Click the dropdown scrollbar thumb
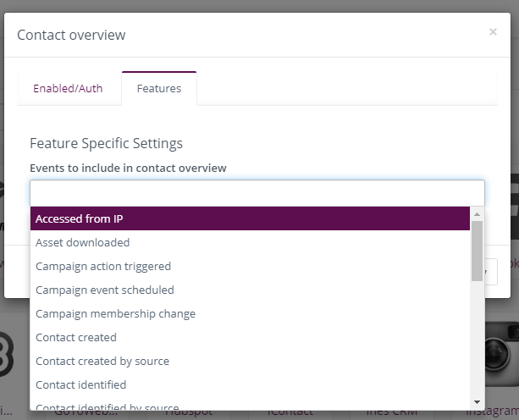This screenshot has height=420, width=519. (x=477, y=251)
